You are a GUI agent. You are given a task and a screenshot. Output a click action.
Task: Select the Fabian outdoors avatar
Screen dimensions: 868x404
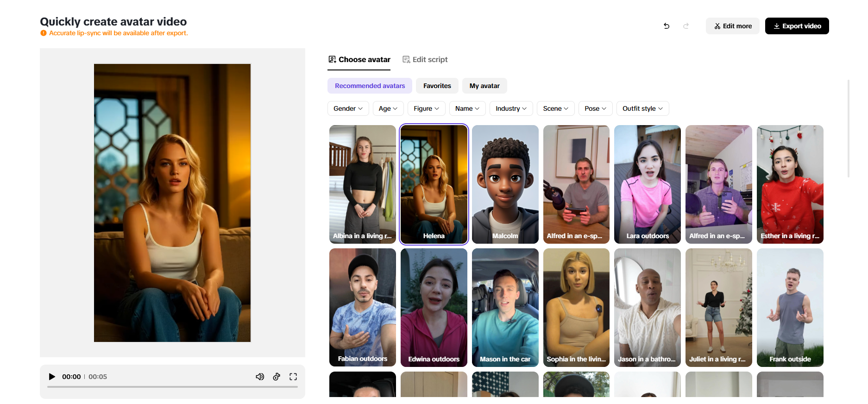(x=363, y=308)
